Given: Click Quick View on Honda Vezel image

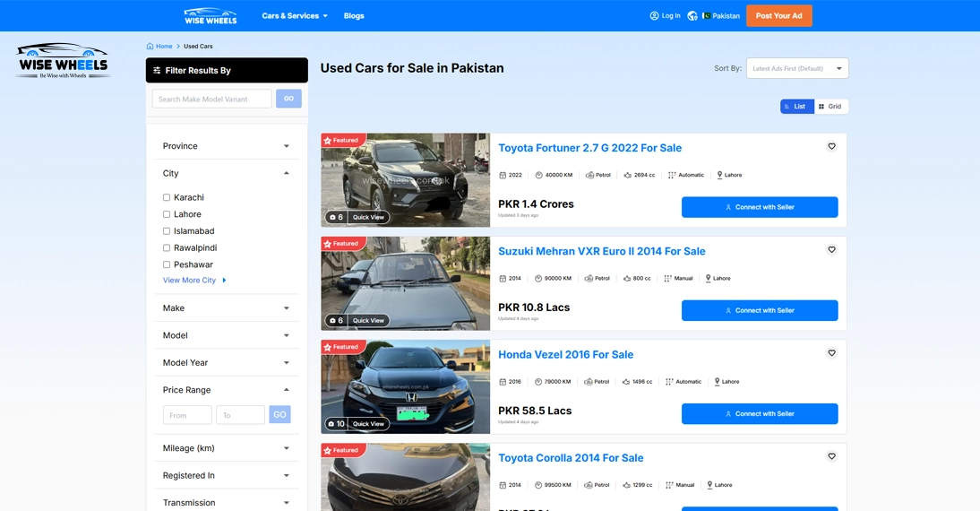Looking at the screenshot, I should 368,423.
